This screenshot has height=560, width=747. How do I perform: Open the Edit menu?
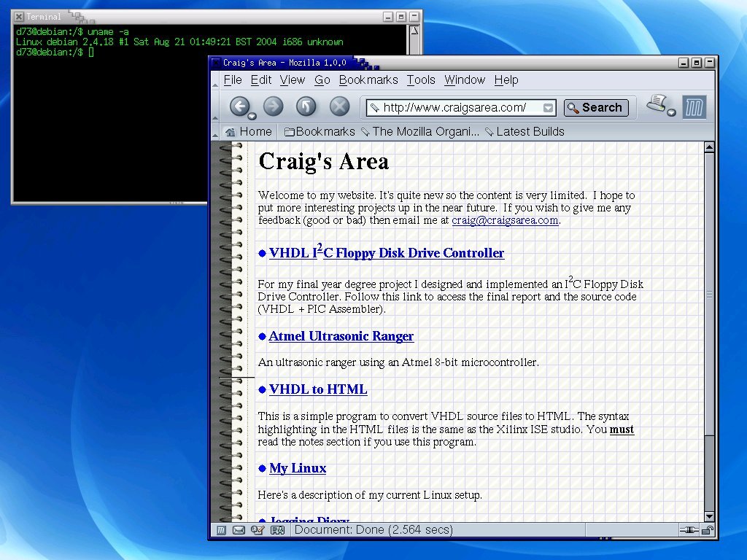tap(261, 80)
